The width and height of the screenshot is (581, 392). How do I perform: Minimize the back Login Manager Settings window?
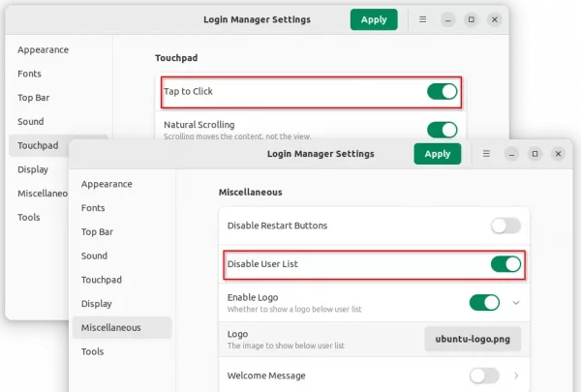(447, 19)
